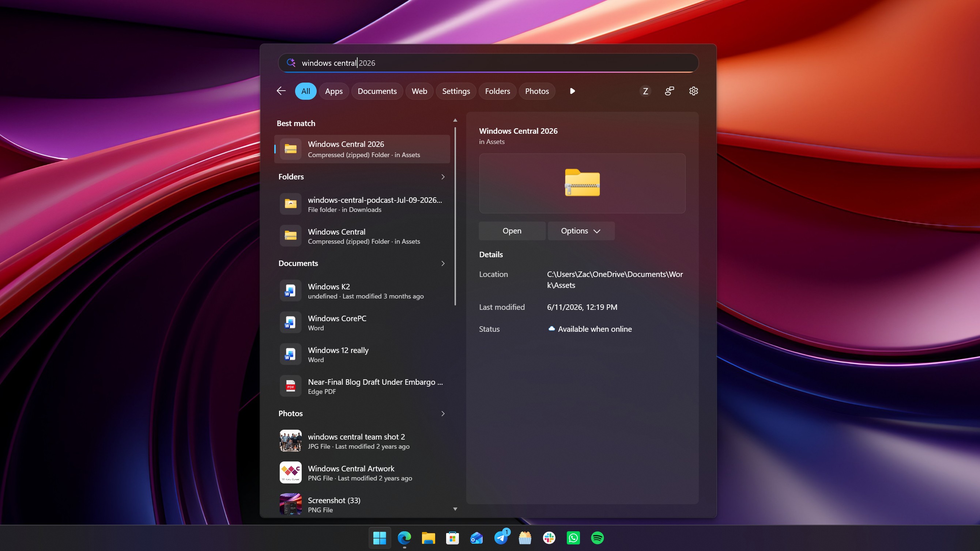Screen dimensions: 980x551
Task: Expand the Folders section chevron
Action: [443, 177]
